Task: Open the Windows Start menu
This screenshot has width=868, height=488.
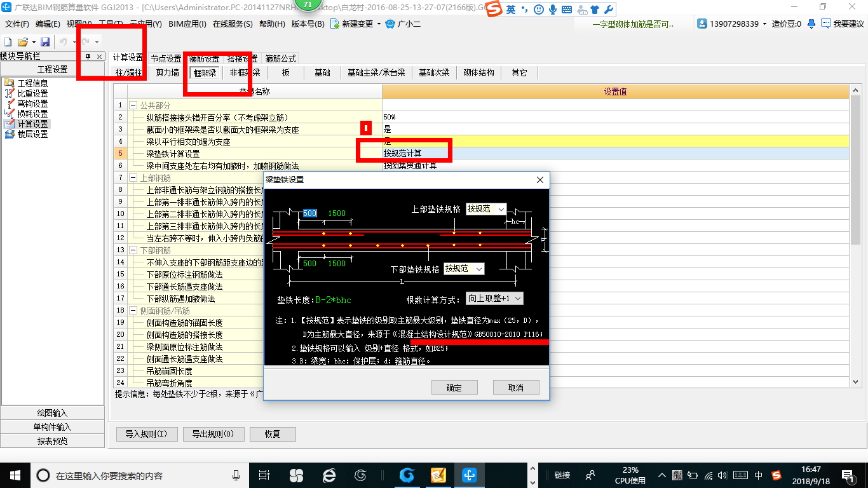Action: (x=15, y=475)
